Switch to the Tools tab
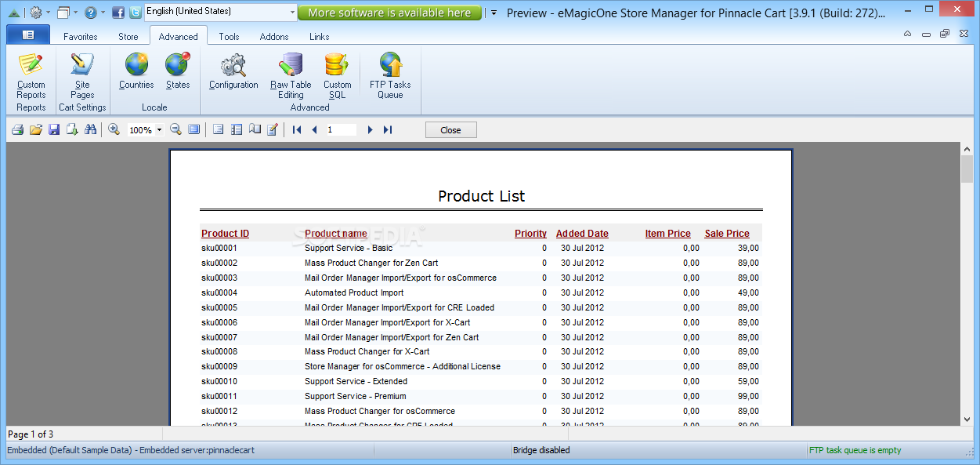 click(230, 36)
